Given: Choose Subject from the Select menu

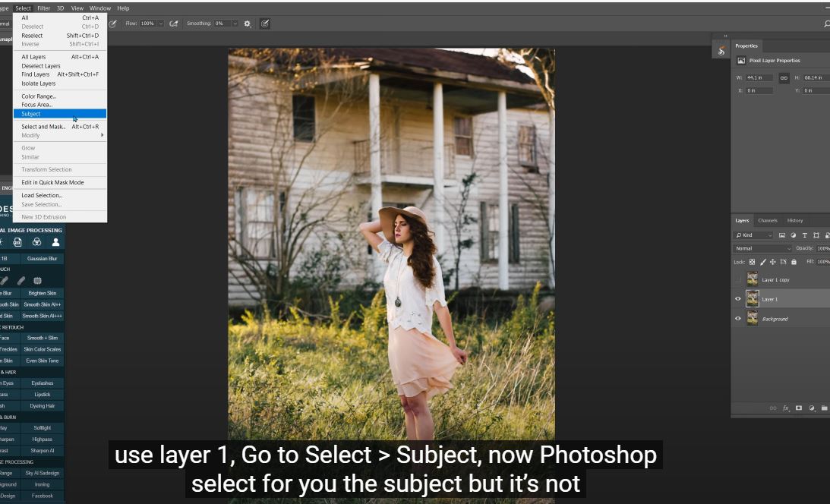Looking at the screenshot, I should tap(31, 114).
